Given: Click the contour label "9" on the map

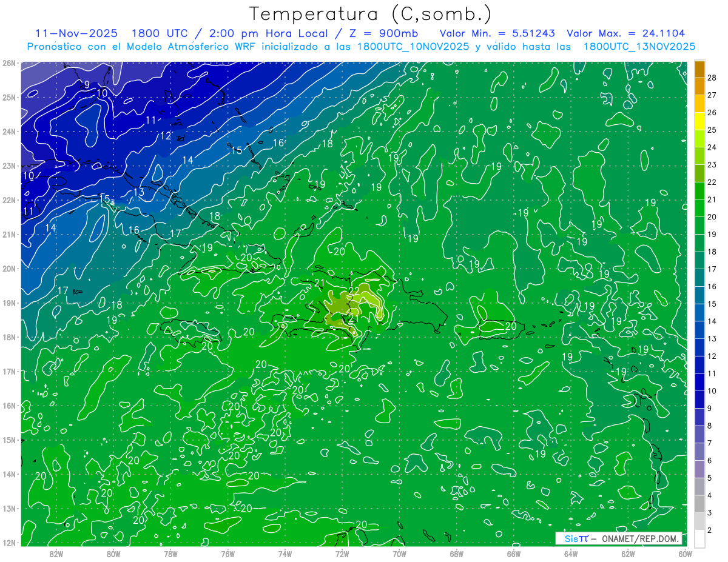Looking at the screenshot, I should pos(86,84).
